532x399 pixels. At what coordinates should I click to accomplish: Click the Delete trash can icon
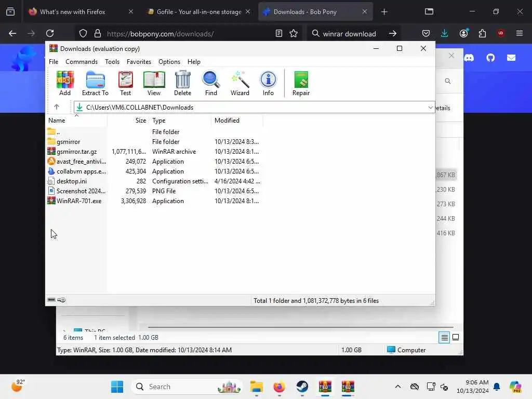click(x=182, y=84)
